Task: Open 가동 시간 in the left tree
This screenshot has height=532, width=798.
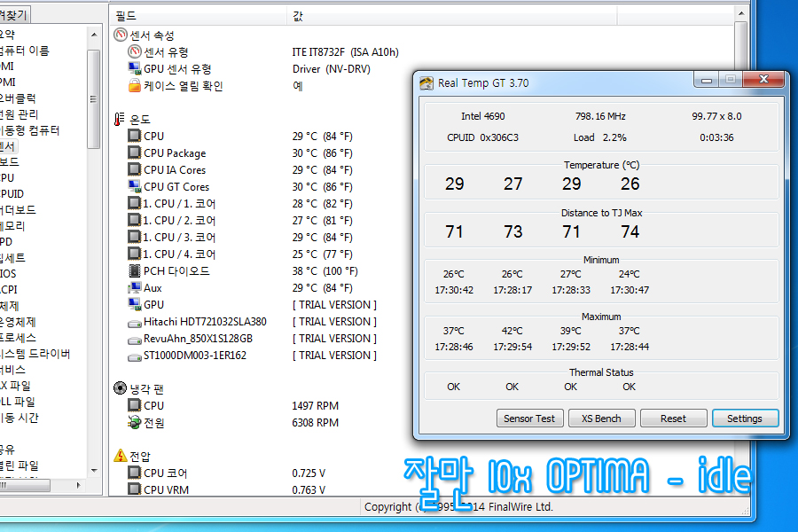Action: [19, 418]
